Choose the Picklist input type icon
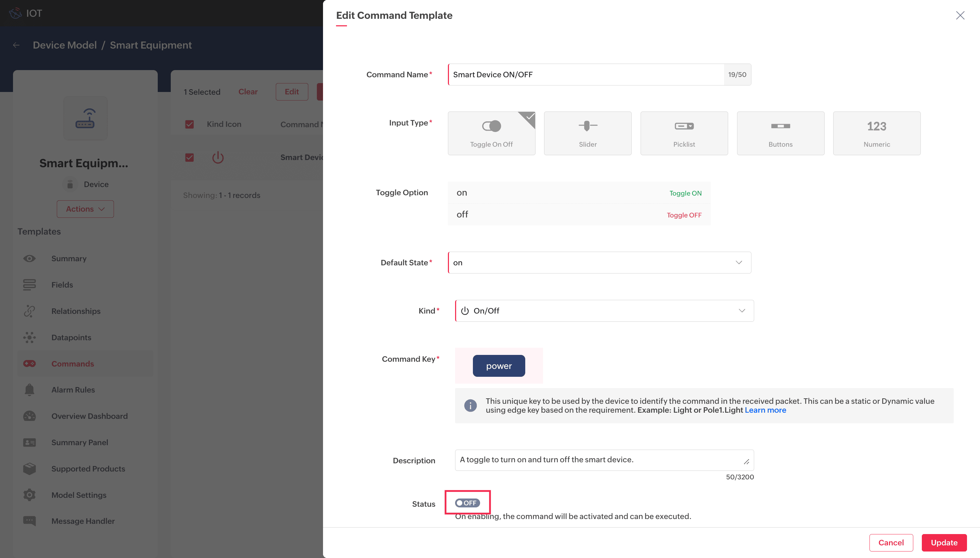 [x=684, y=126]
